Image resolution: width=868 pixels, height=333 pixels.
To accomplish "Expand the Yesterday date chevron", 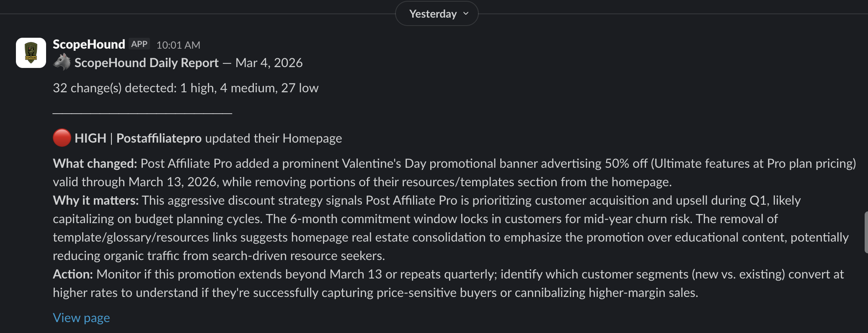I will (x=466, y=14).
